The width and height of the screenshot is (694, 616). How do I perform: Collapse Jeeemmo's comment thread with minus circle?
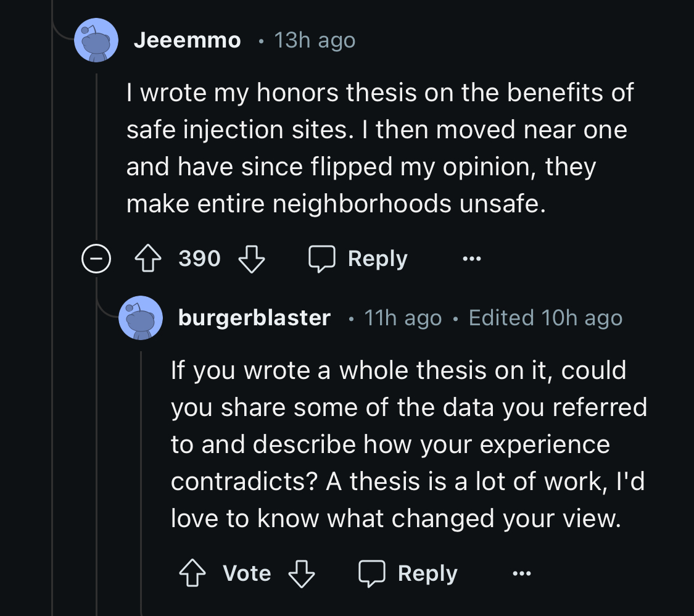pos(96,259)
